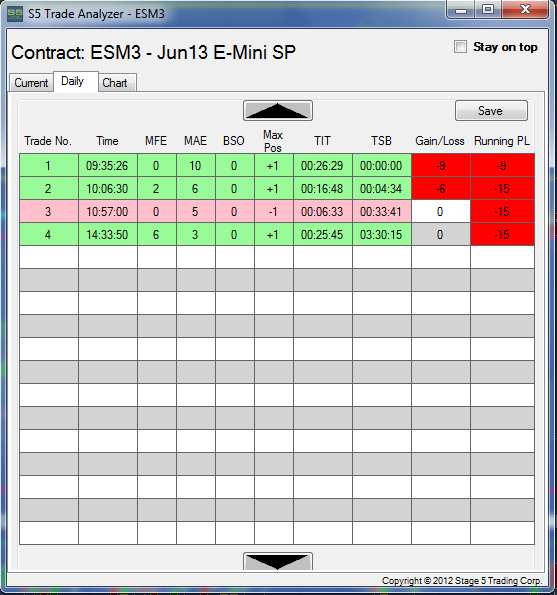The image size is (557, 595).
Task: Minimize the S5 Trade Analyzer window
Action: click(460, 9)
